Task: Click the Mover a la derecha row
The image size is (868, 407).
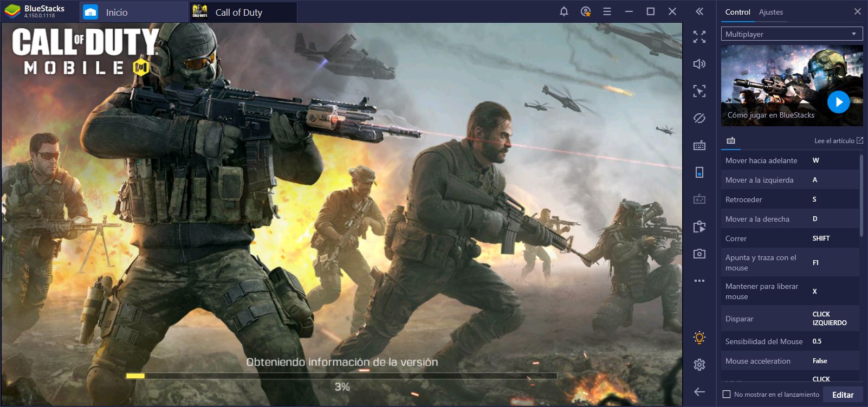Action: pyautogui.click(x=790, y=219)
